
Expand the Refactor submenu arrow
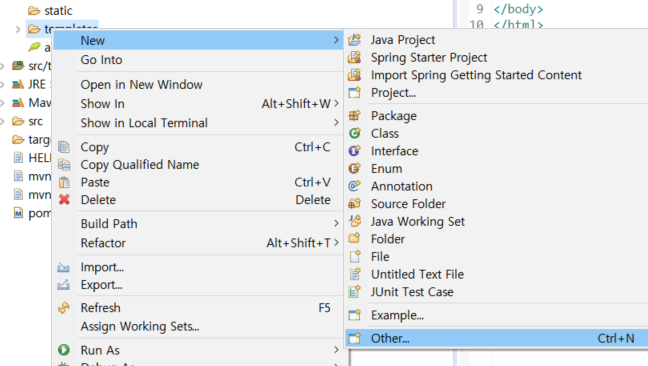click(336, 243)
